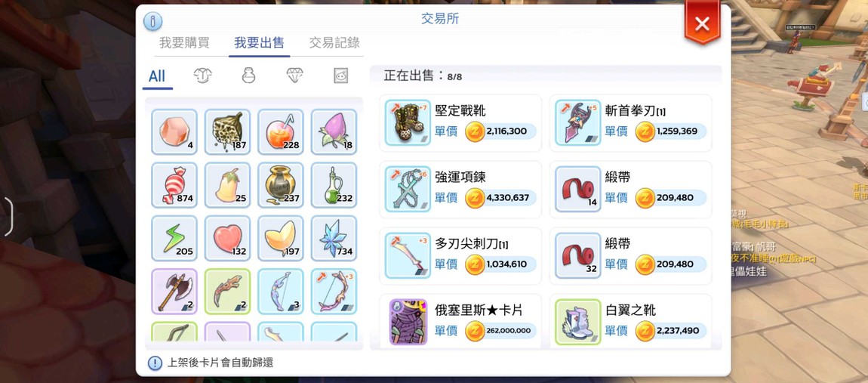Open the 堅定戰靴 listing for sale
Screen dimensions: 868x383
click(460, 123)
